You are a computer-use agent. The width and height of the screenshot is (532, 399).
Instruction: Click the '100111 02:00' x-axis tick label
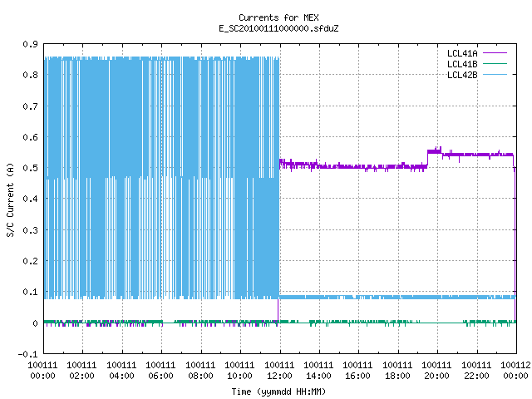click(x=81, y=371)
